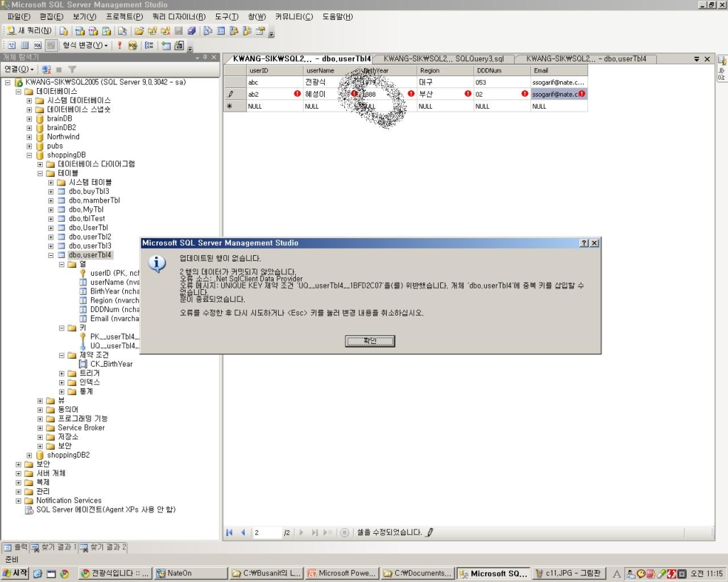Click the Add Table icon

(x=166, y=45)
